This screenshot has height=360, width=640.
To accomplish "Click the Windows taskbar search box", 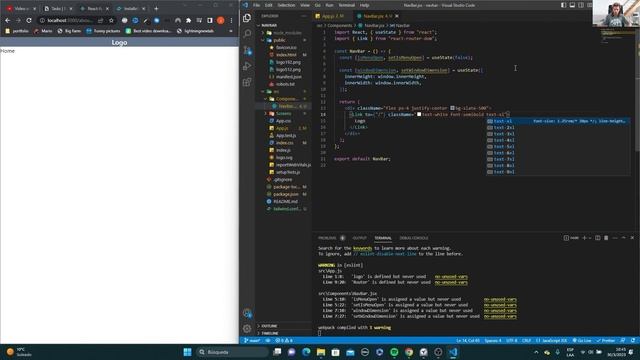I will pos(233,352).
